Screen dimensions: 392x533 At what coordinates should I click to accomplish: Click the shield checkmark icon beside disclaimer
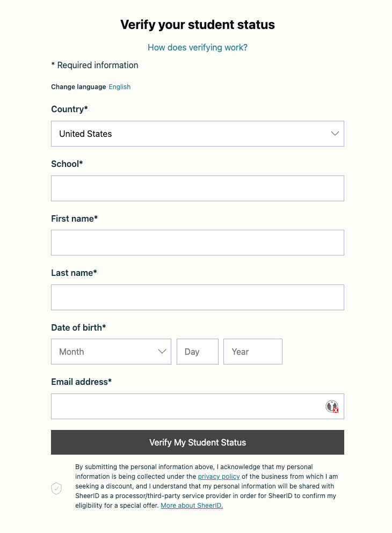[56, 488]
